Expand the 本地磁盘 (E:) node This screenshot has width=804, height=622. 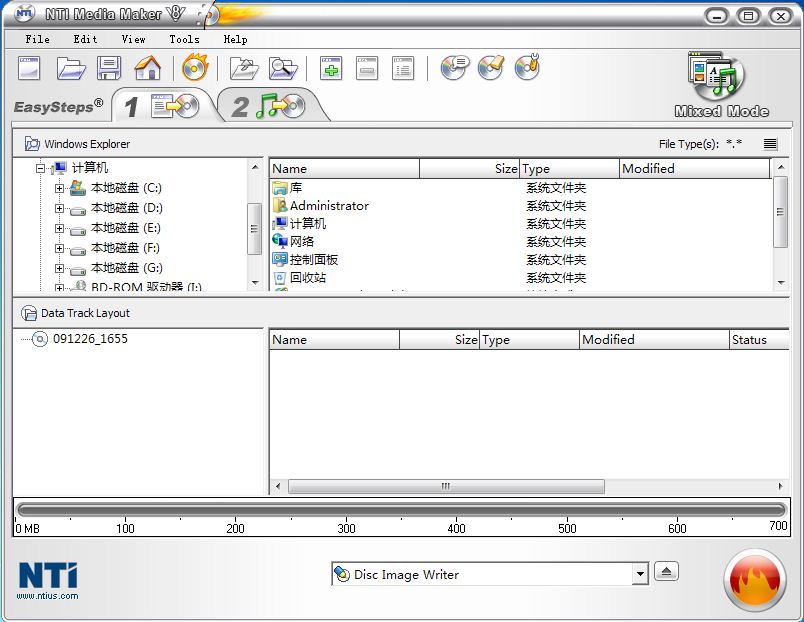pyautogui.click(x=59, y=228)
